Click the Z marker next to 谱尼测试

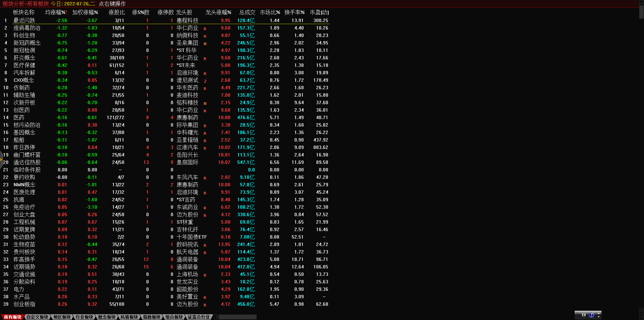point(205,81)
